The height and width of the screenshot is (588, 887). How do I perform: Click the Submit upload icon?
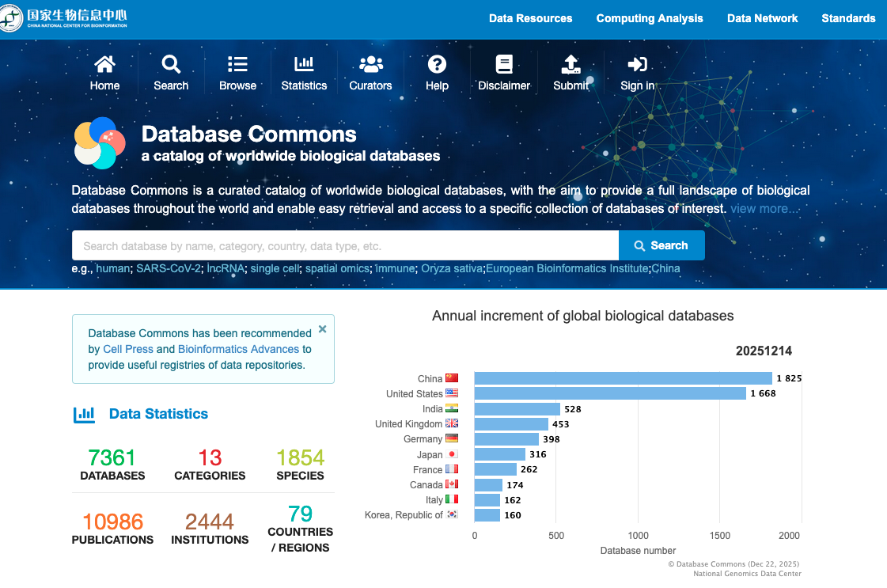click(570, 64)
